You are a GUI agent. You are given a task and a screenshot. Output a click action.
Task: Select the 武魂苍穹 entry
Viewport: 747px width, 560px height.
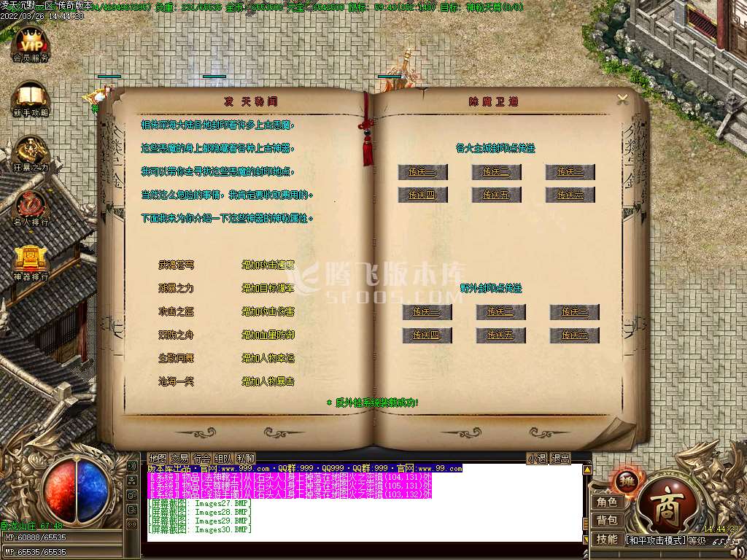(177, 265)
